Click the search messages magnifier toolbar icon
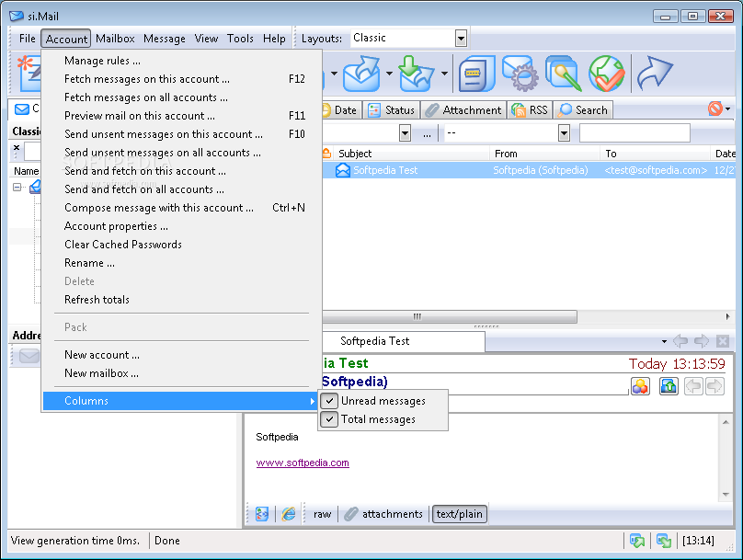Image resolution: width=743 pixels, height=560 pixels. coord(563,74)
